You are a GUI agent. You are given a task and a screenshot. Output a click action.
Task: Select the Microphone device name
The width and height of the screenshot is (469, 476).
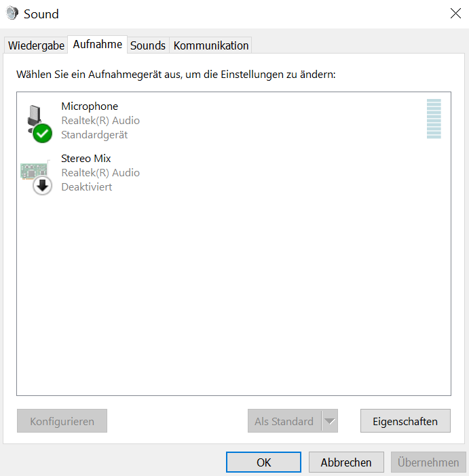90,106
